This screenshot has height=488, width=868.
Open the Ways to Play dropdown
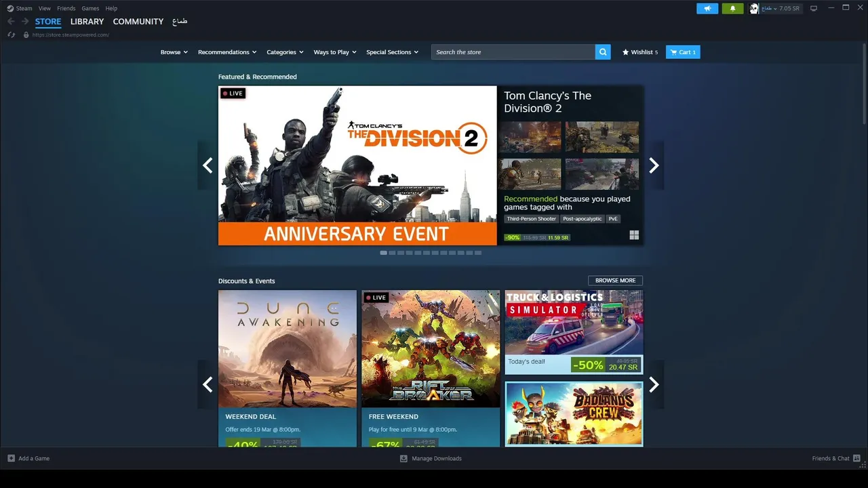(x=335, y=52)
